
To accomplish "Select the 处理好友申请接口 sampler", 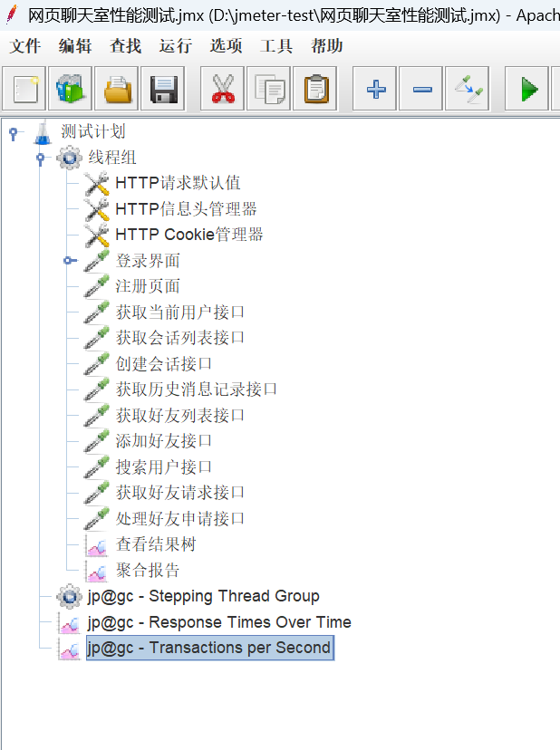I will [x=180, y=519].
